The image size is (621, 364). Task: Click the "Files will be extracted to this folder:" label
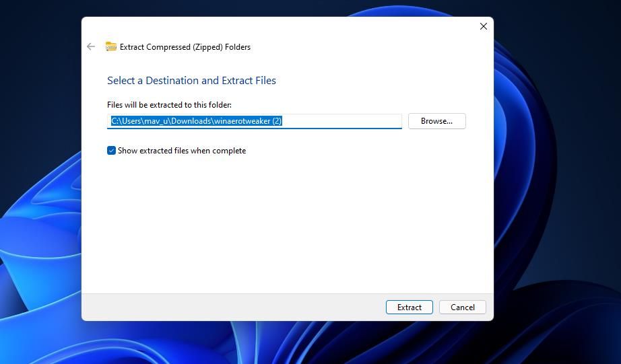[x=169, y=105]
